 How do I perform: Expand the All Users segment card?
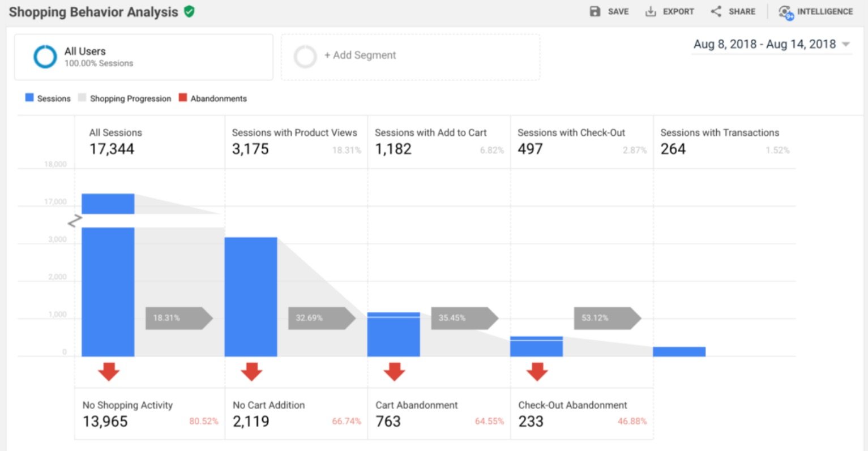tap(144, 57)
